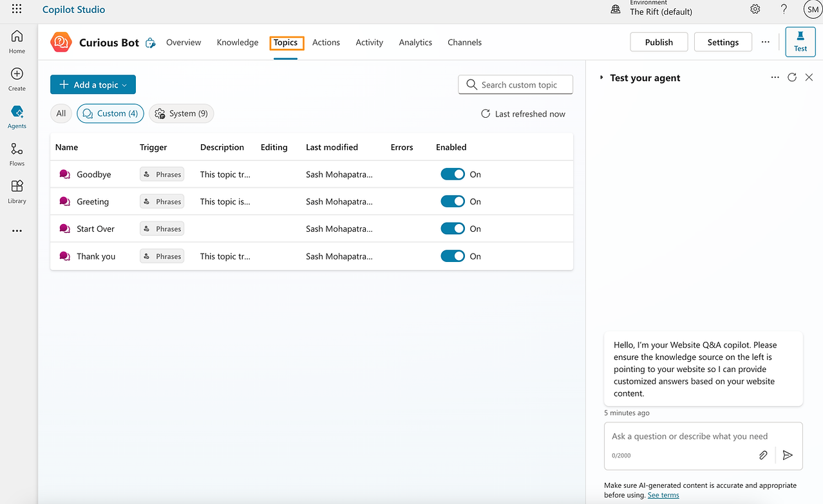Select the Topics tab
The height and width of the screenshot is (504, 823).
[x=285, y=42]
